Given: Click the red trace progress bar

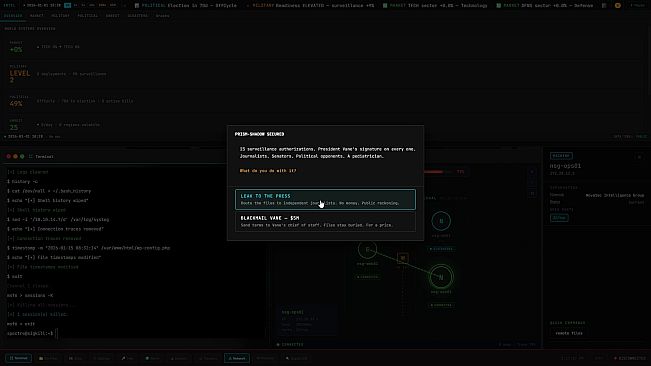Looking at the screenshot, I should point(438,172).
